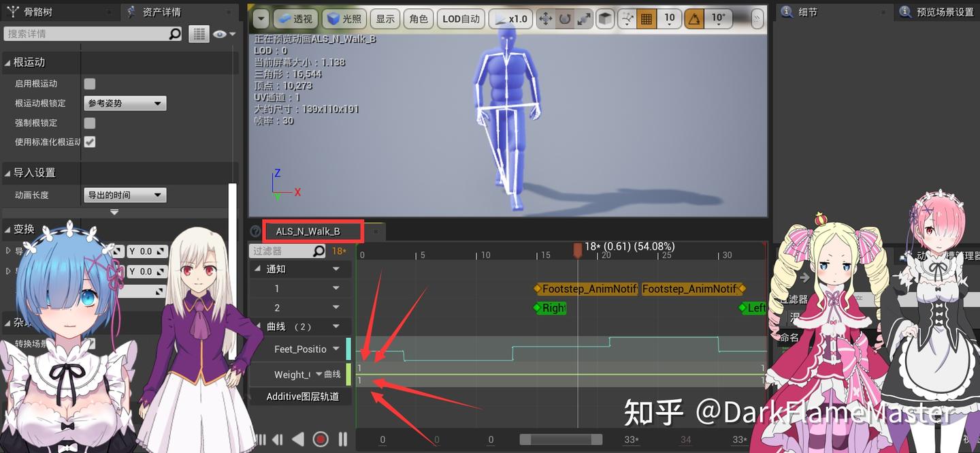Image resolution: width=980 pixels, height=453 pixels.
Task: Click the skeleton tree tab icon
Action: tap(13, 12)
